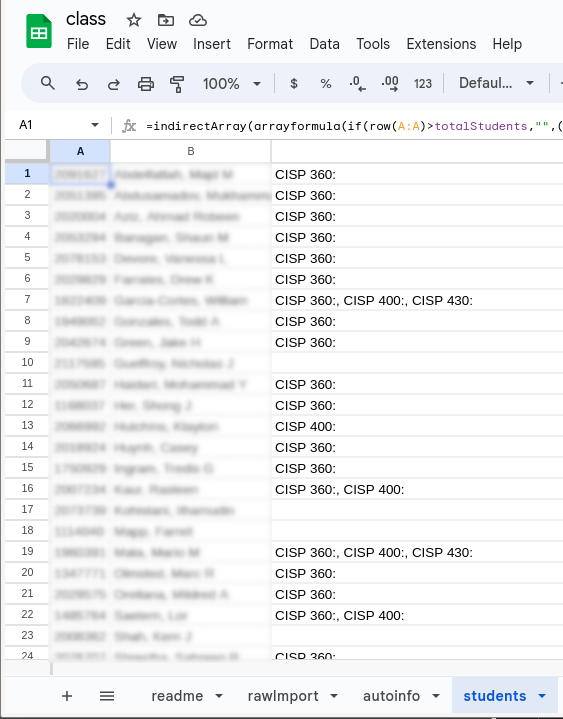The width and height of the screenshot is (563, 719).
Task: Open the Tools menu
Action: (373, 44)
